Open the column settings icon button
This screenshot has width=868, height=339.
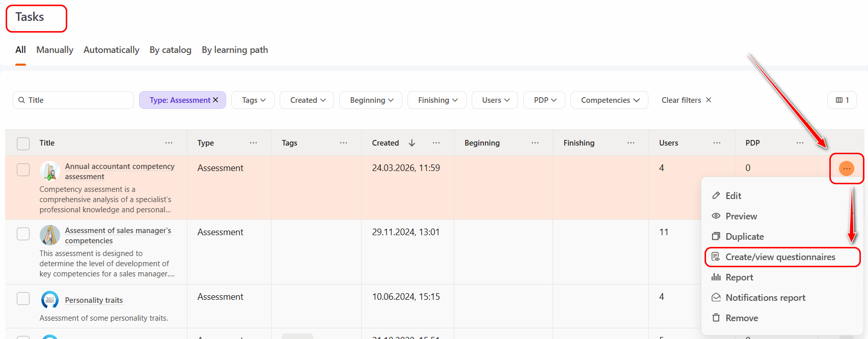pyautogui.click(x=842, y=100)
